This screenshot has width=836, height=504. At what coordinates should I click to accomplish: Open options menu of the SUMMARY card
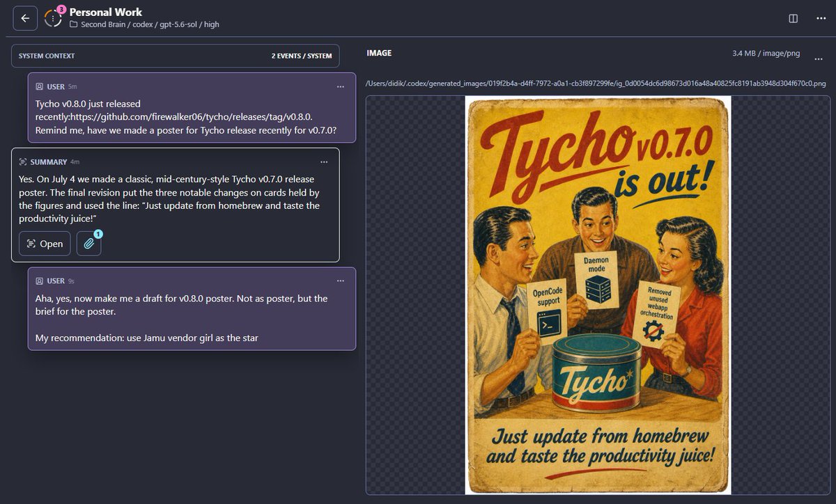tap(324, 162)
